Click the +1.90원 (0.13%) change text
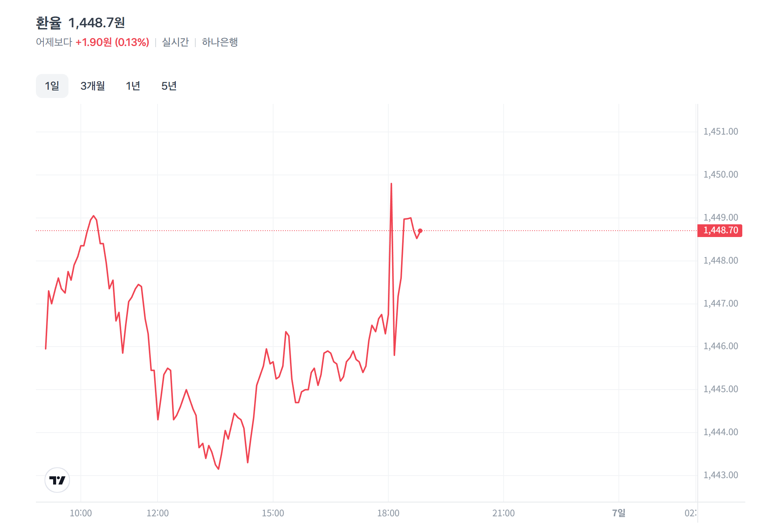This screenshot has width=758, height=532. click(x=112, y=42)
